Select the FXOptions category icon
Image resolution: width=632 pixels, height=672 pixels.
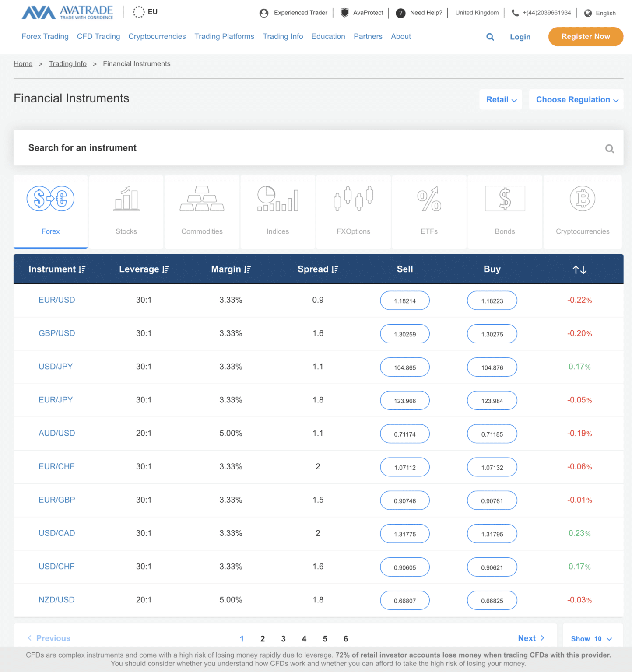(353, 199)
